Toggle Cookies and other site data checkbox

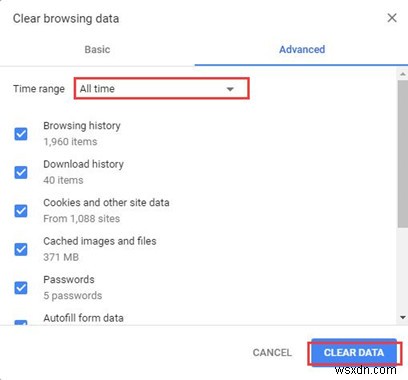pyautogui.click(x=21, y=211)
